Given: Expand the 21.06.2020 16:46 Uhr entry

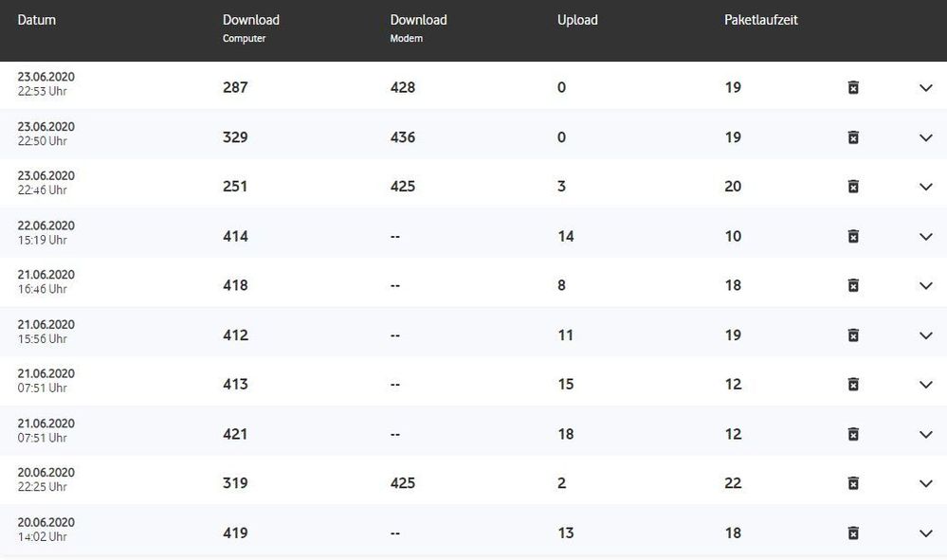Looking at the screenshot, I should click(x=926, y=285).
